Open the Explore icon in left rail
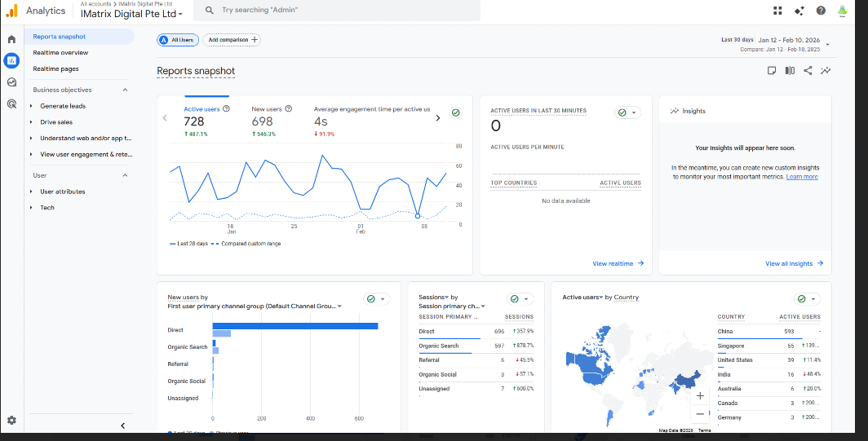Screen dimensions: 868x441 [x=11, y=82]
